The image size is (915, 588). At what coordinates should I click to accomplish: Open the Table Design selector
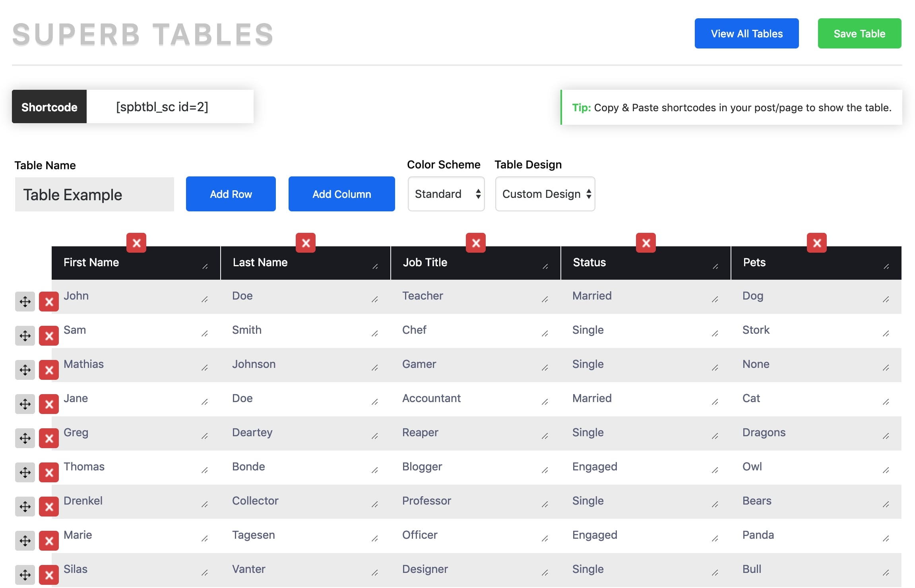point(545,194)
